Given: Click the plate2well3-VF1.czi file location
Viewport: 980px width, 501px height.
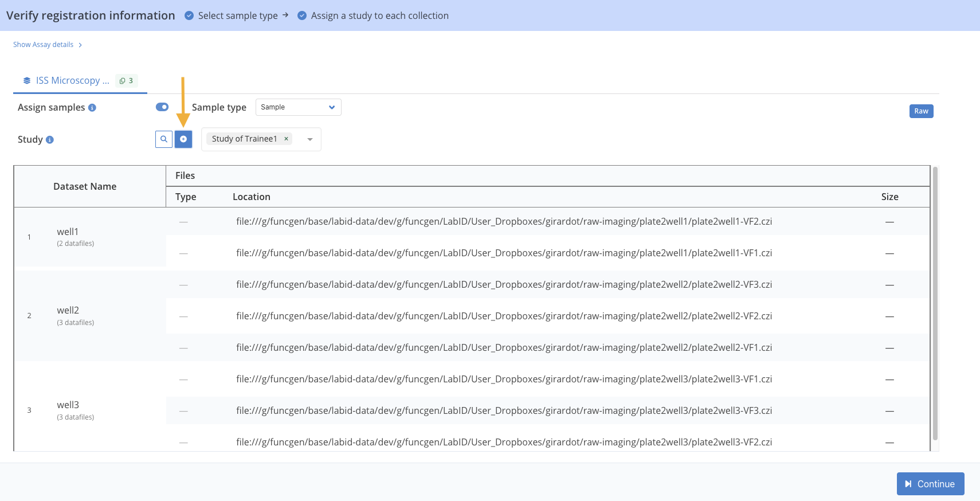Looking at the screenshot, I should tap(504, 379).
